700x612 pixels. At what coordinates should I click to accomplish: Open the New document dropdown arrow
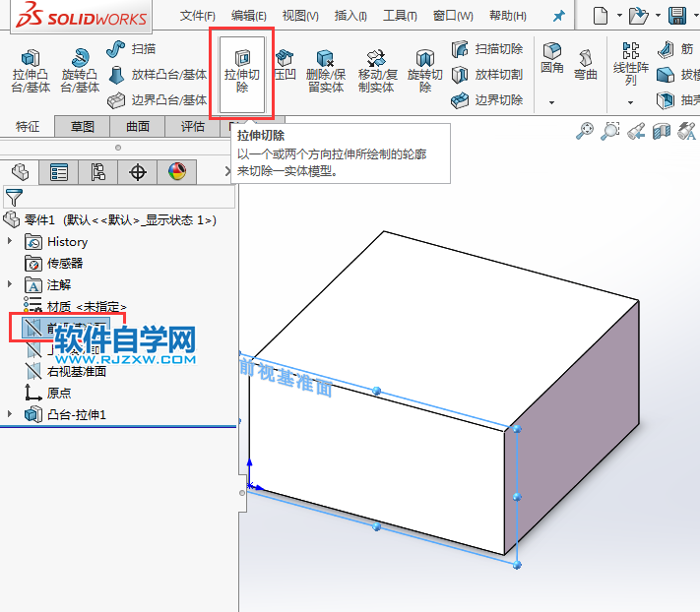(x=619, y=16)
